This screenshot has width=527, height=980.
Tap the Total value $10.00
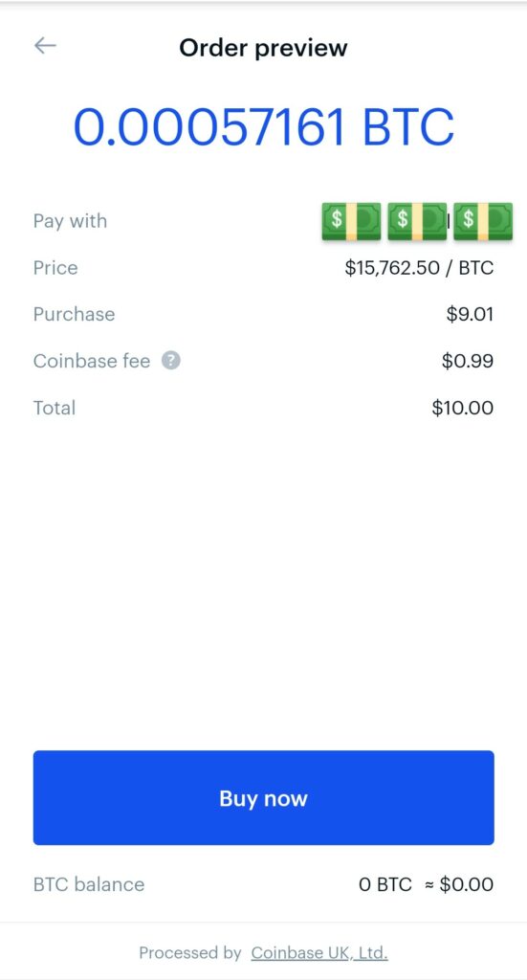click(x=463, y=408)
